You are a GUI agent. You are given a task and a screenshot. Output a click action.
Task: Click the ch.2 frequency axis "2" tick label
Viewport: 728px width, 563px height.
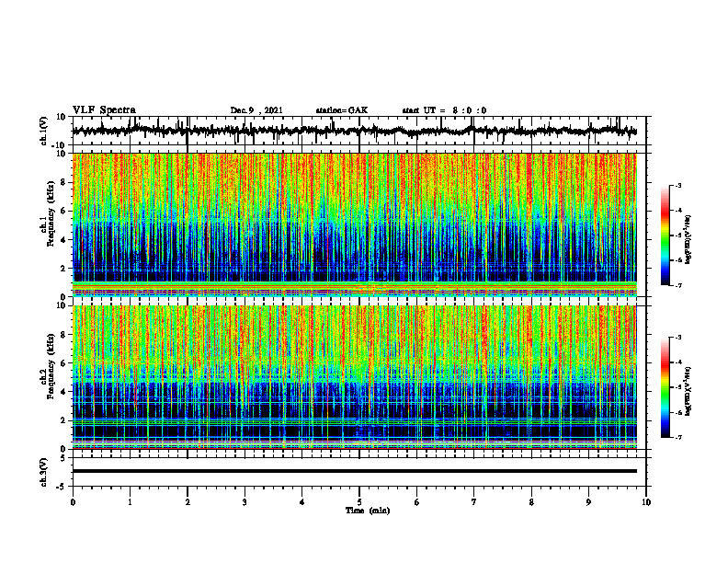64,420
